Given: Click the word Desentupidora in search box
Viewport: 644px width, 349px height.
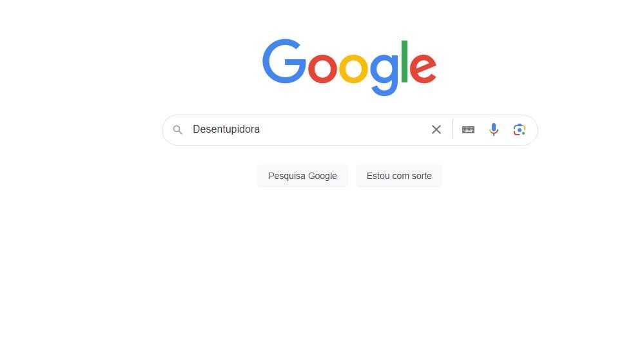Looking at the screenshot, I should pyautogui.click(x=226, y=129).
